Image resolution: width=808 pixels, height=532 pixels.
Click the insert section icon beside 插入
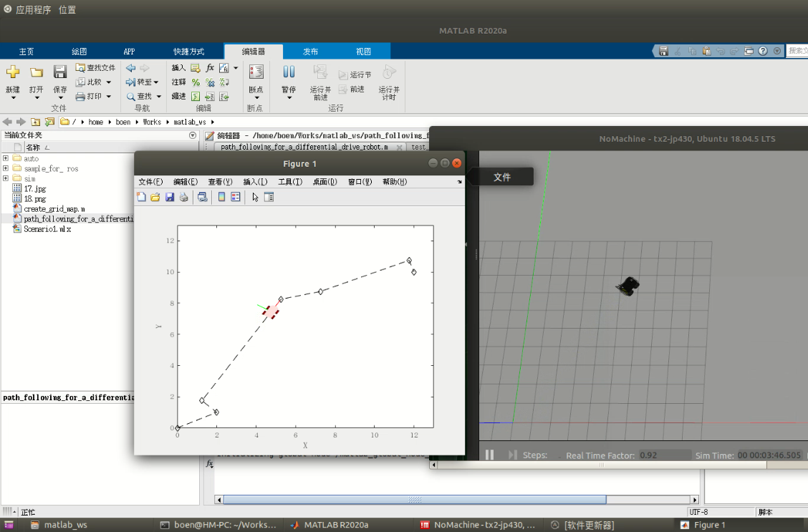pyautogui.click(x=196, y=67)
